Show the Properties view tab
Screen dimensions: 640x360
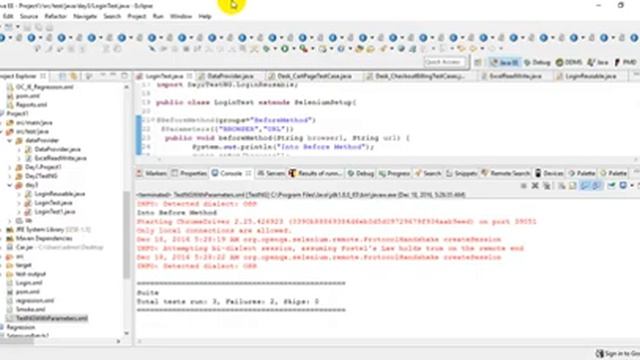point(189,173)
